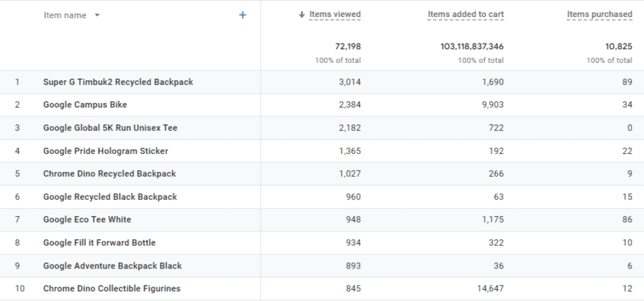Click the 845 items viewed cell
The image size is (644, 301).
pos(353,288)
